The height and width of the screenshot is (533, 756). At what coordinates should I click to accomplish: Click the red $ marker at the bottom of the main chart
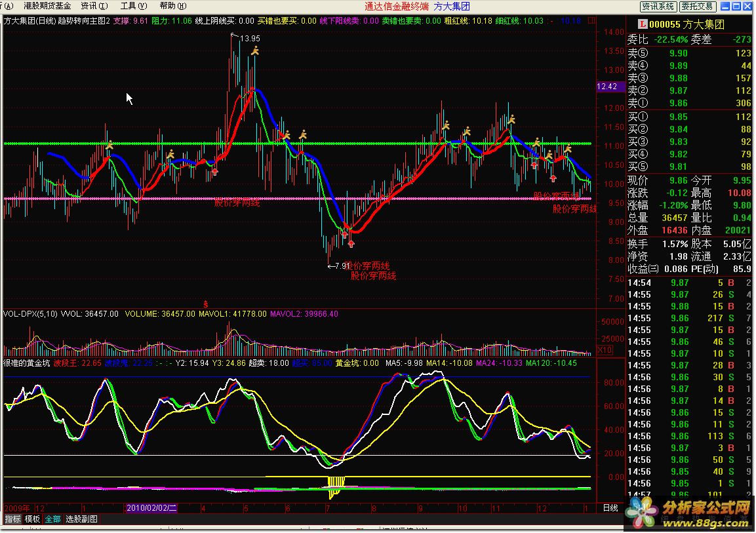pos(205,304)
